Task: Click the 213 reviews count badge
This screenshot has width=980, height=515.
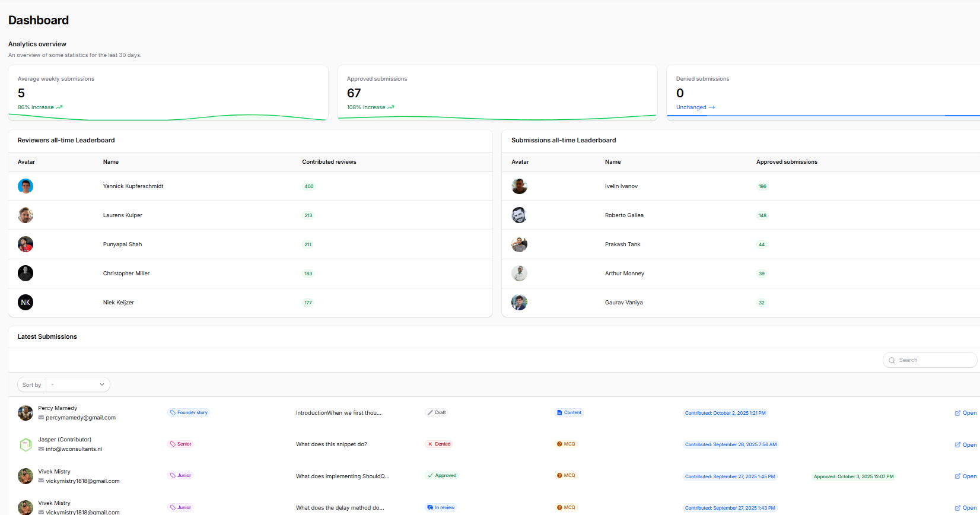Action: click(308, 215)
